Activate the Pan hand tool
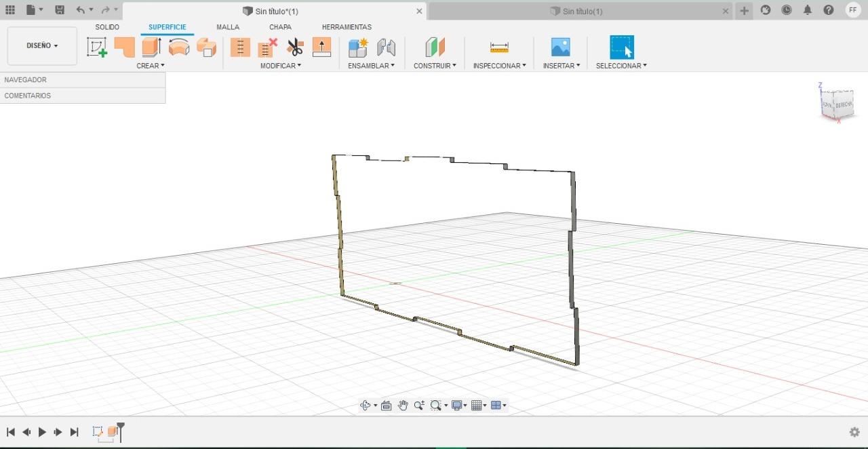The image size is (868, 449). click(x=403, y=406)
